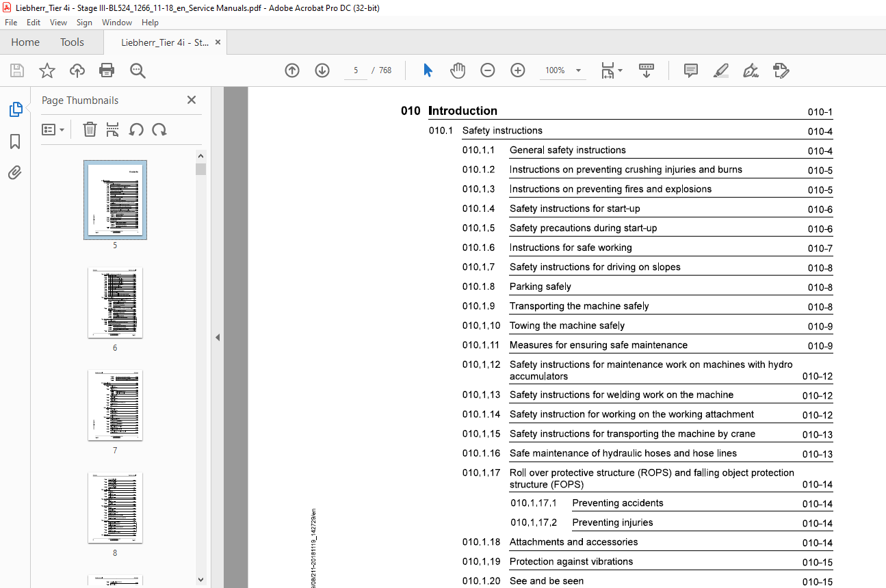The height and width of the screenshot is (588, 886).
Task: Add file to starred with star icon
Action: (x=47, y=70)
